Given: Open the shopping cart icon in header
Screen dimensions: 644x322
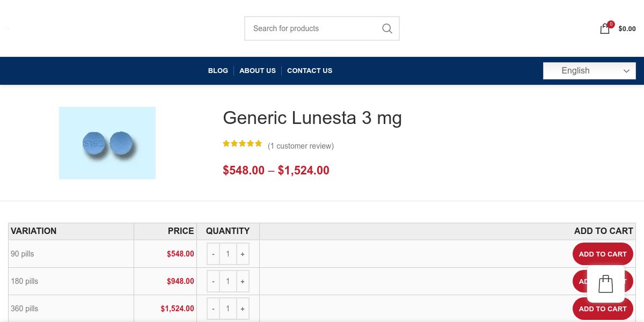Looking at the screenshot, I should pyautogui.click(x=605, y=29).
